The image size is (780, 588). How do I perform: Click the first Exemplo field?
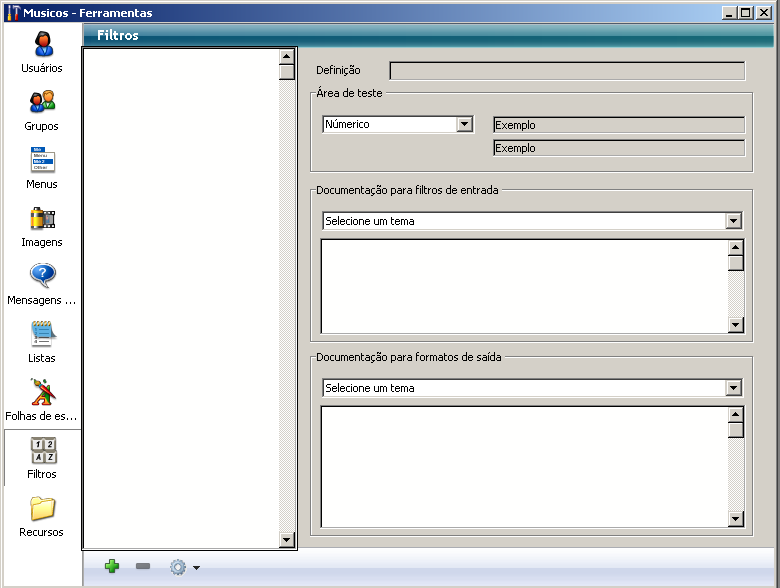(619, 125)
